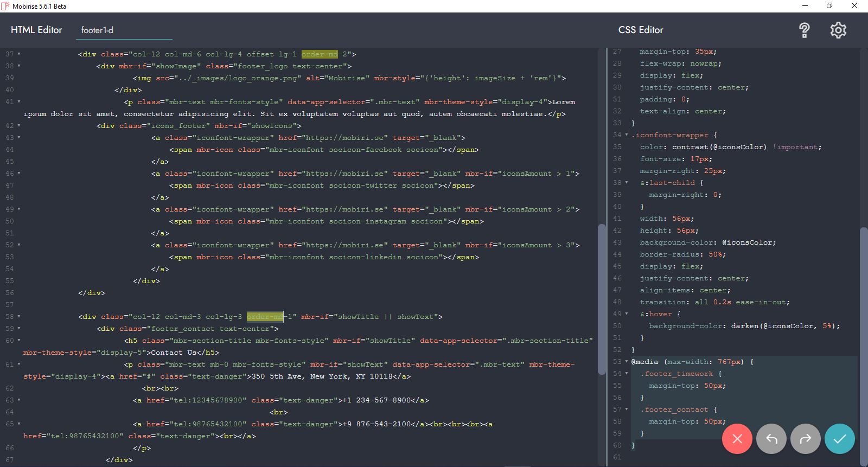The width and height of the screenshot is (868, 467).
Task: Collapse the &:hover block at CSS line 49
Action: coord(627,314)
